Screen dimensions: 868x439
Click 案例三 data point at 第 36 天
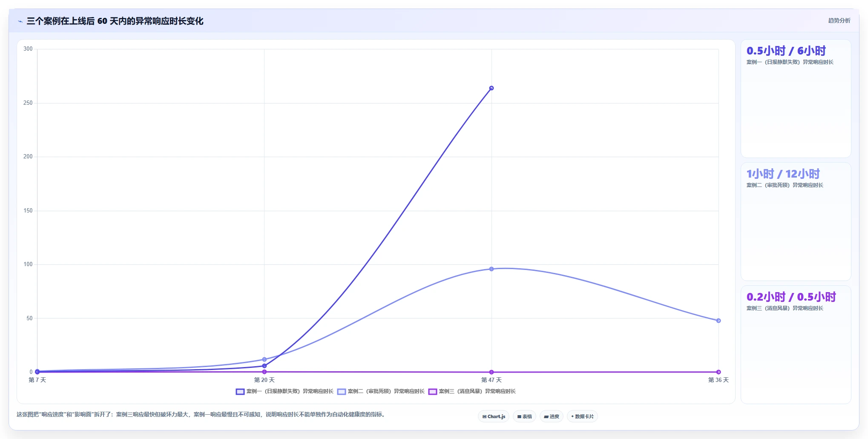tap(719, 372)
